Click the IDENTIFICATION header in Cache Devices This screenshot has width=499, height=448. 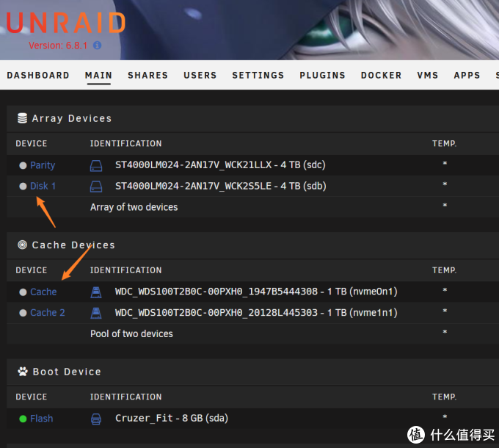[x=125, y=270]
